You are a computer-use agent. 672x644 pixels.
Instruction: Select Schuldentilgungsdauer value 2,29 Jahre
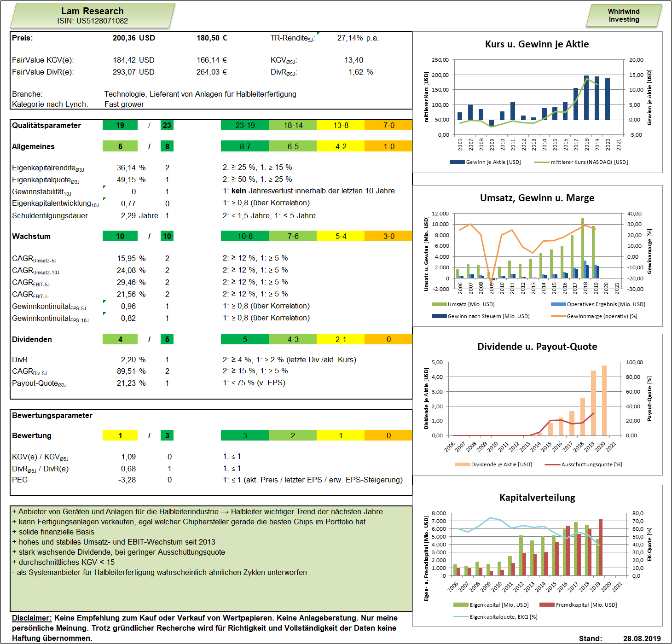point(139,215)
